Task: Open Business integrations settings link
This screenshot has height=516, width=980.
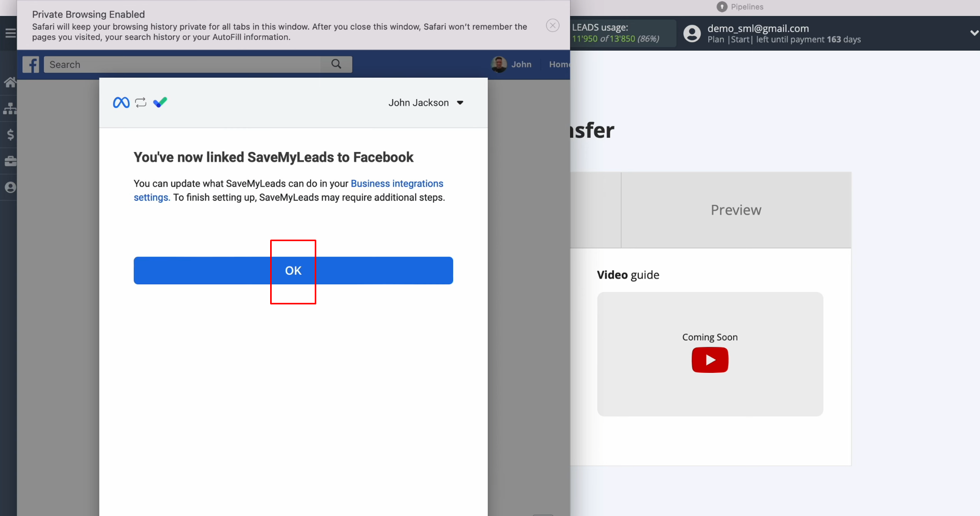Action: tap(288, 190)
